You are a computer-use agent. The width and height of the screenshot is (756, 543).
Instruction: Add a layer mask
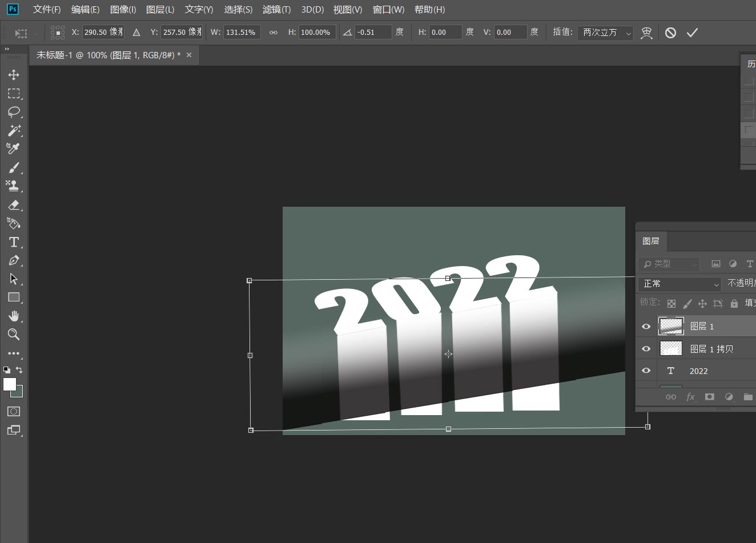709,397
